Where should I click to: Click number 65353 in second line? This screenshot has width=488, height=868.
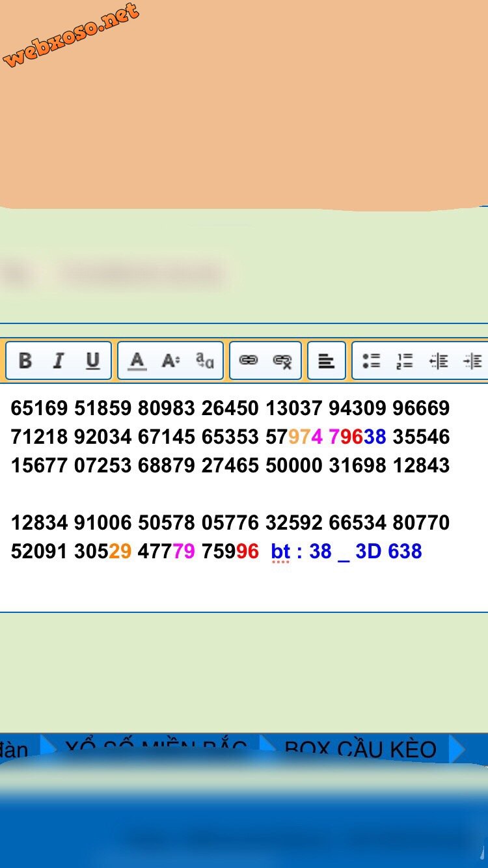(x=230, y=437)
